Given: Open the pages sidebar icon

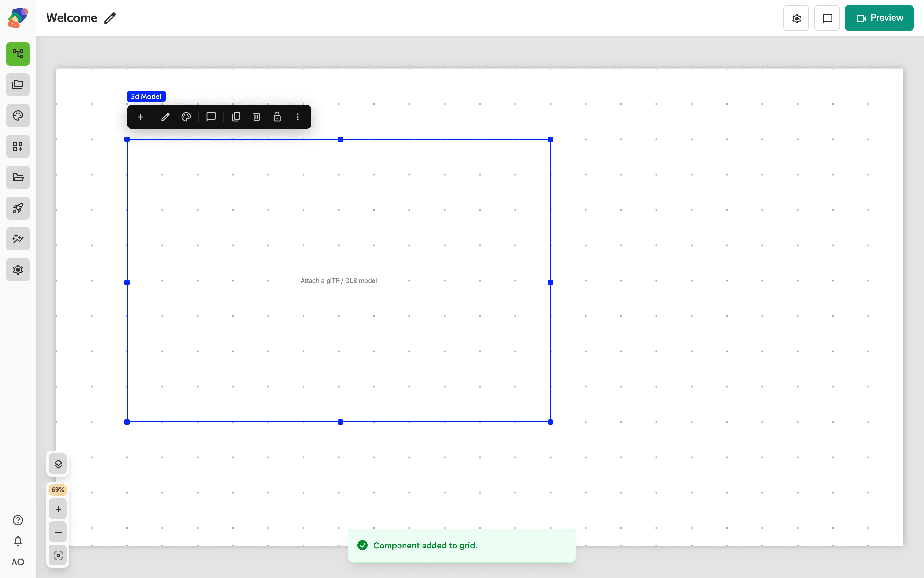Looking at the screenshot, I should [x=18, y=84].
